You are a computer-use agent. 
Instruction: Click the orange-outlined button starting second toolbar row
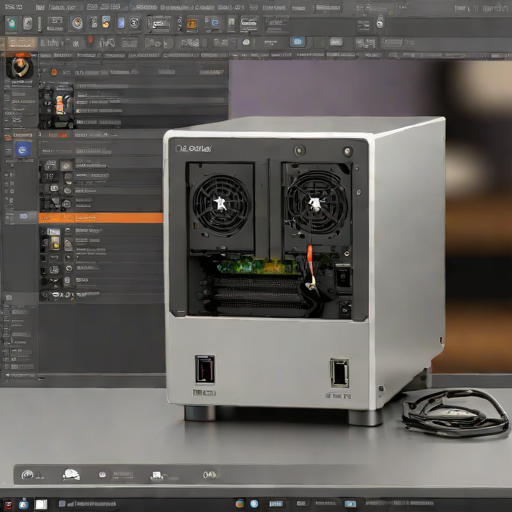coord(22,43)
